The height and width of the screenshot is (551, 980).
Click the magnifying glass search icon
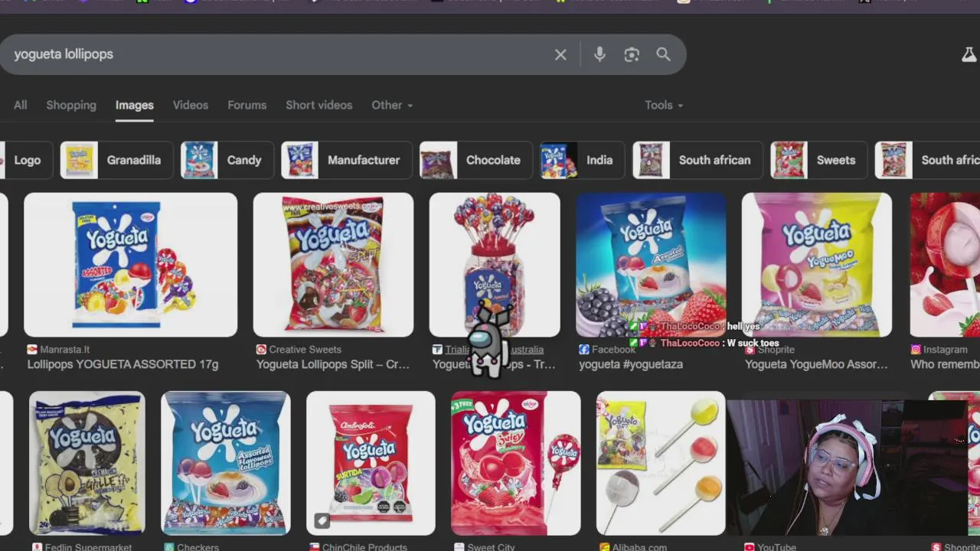663,54
